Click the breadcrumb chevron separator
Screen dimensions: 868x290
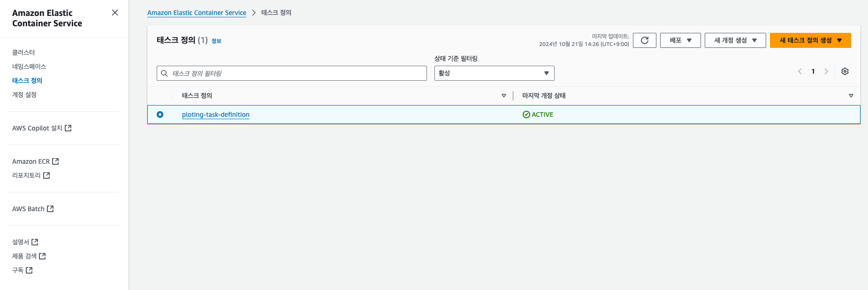point(254,13)
